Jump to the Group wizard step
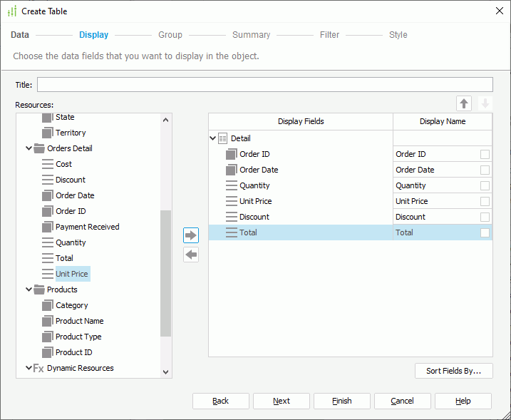 pyautogui.click(x=170, y=35)
